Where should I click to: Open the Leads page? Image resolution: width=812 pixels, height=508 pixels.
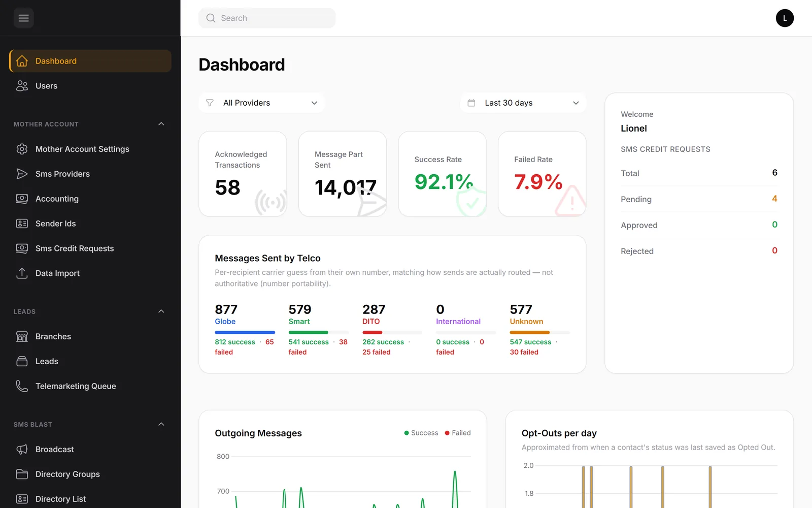pyautogui.click(x=90, y=361)
